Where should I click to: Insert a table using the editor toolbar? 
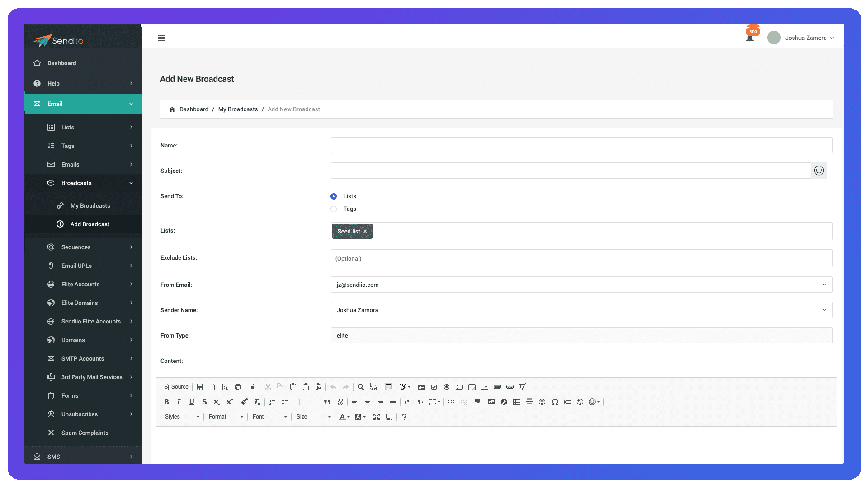tap(517, 402)
